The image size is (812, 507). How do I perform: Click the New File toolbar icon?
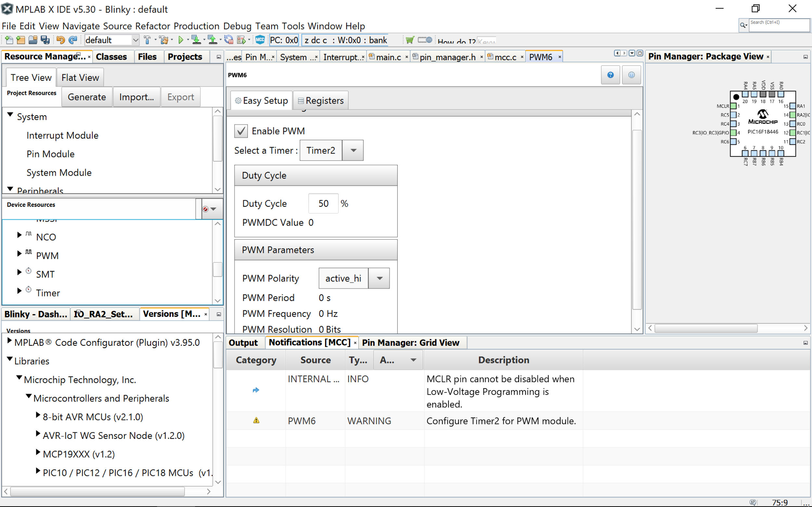(x=9, y=40)
